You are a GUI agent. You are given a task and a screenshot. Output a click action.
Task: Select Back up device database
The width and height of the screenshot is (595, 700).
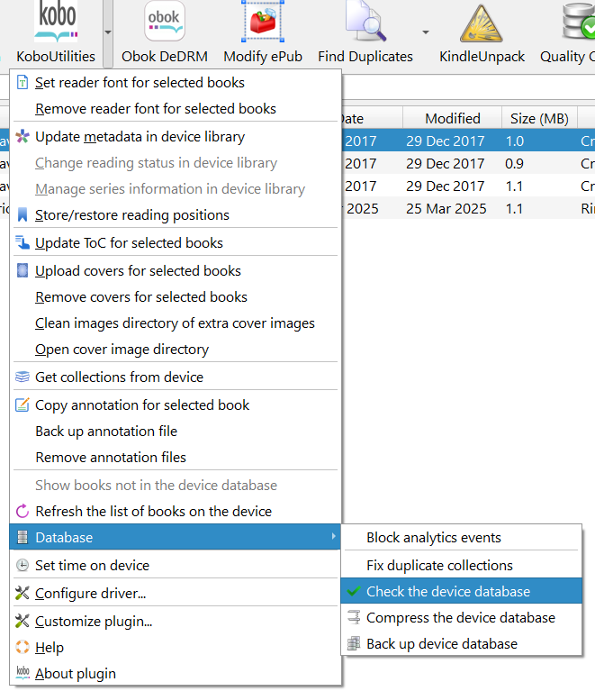tap(462, 644)
